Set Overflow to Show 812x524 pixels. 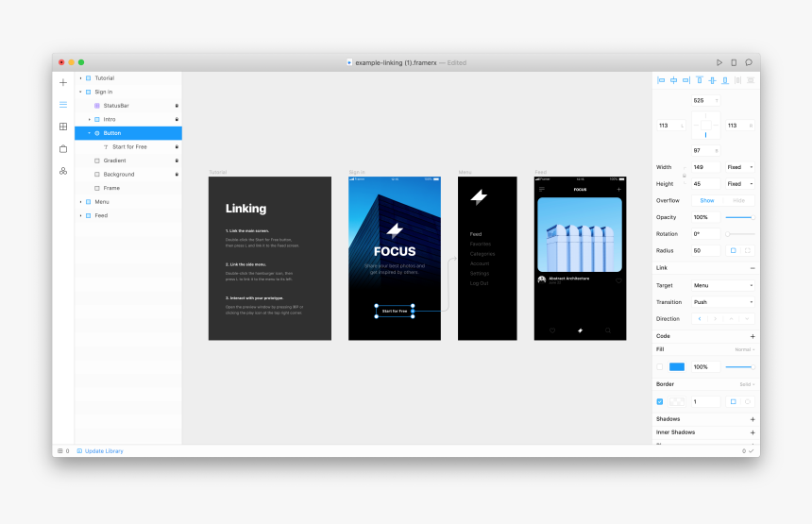click(707, 200)
